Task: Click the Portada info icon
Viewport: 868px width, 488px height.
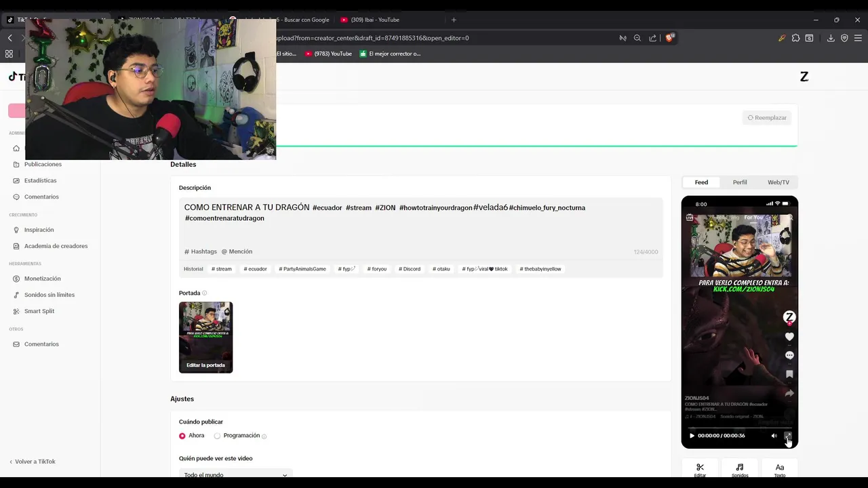Action: [x=205, y=293]
